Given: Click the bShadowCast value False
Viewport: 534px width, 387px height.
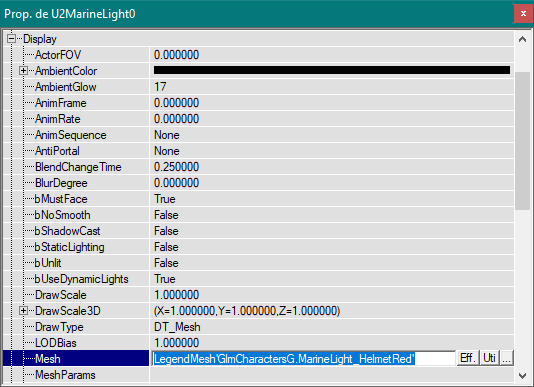Looking at the screenshot, I should coord(166,231).
